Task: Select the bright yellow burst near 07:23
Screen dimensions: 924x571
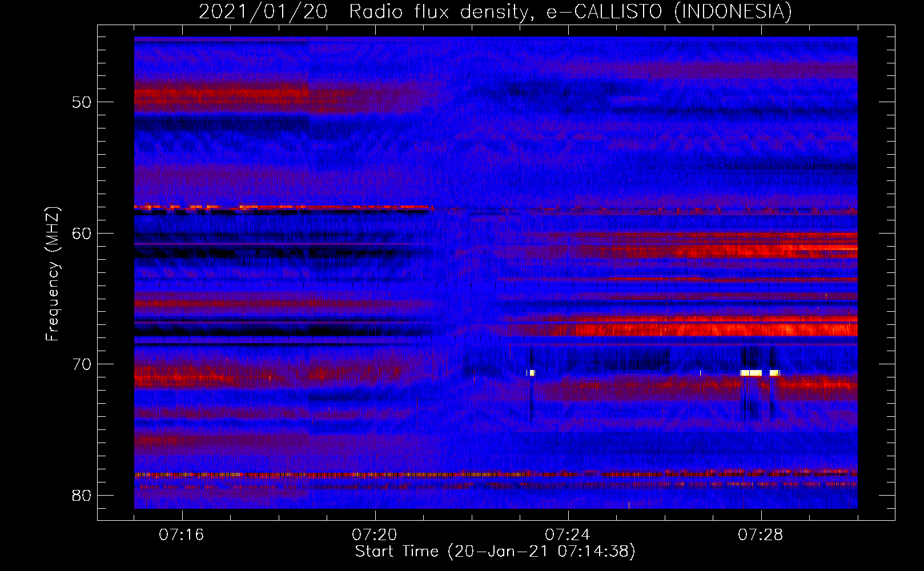Action: 531,373
